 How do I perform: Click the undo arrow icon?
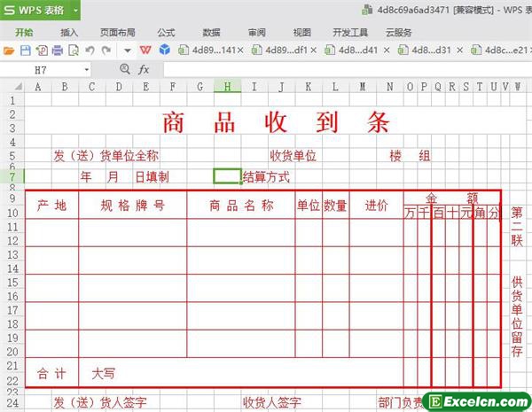pyautogui.click(x=90, y=51)
